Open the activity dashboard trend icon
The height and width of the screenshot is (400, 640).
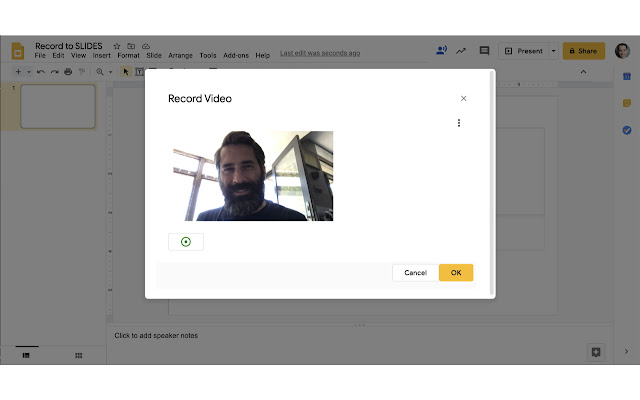click(461, 51)
